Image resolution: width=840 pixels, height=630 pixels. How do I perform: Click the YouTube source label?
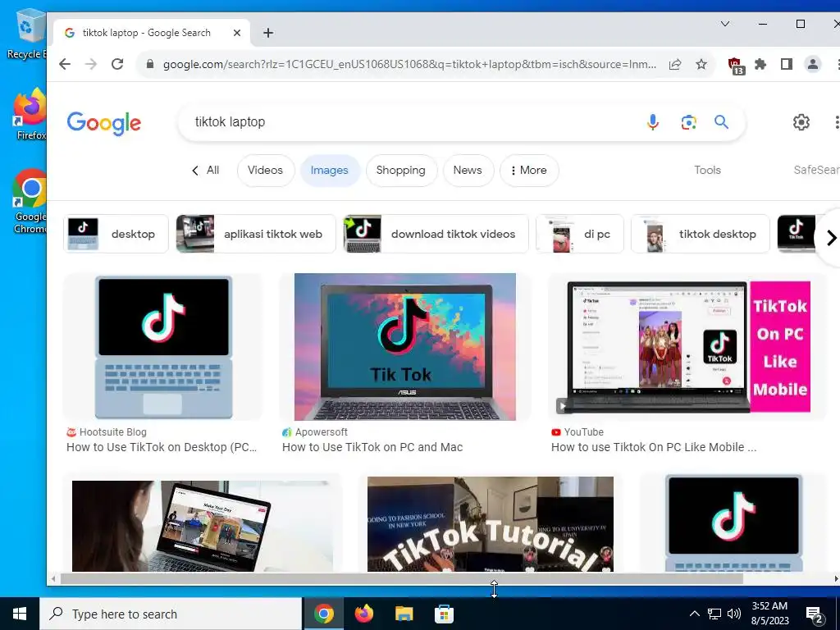pyautogui.click(x=577, y=432)
